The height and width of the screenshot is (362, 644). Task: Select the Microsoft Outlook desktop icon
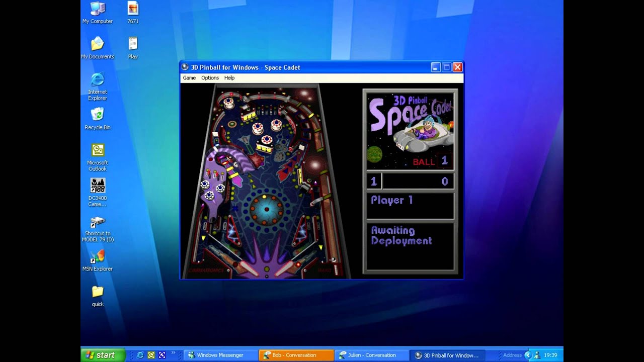(x=98, y=157)
